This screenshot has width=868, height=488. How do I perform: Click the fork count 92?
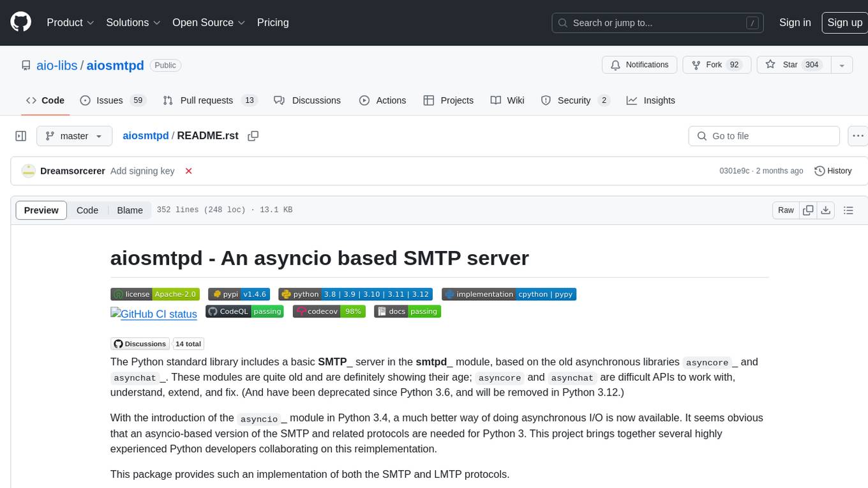[x=734, y=65]
